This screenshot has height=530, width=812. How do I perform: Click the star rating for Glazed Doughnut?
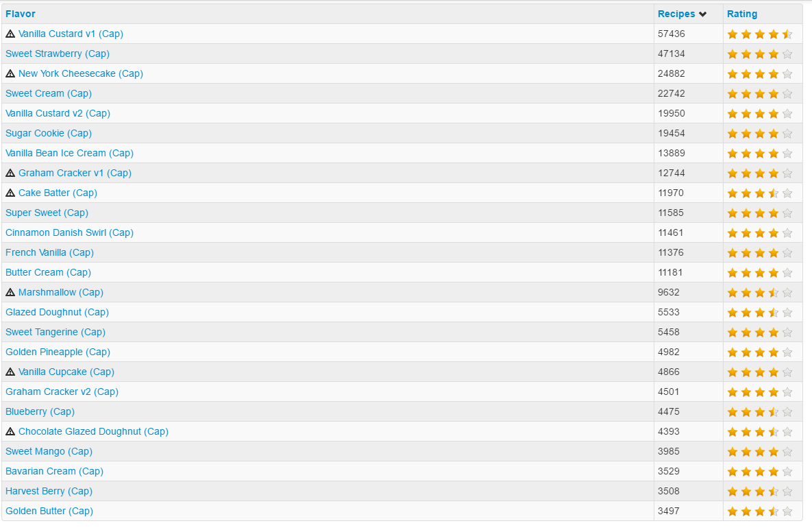click(760, 313)
